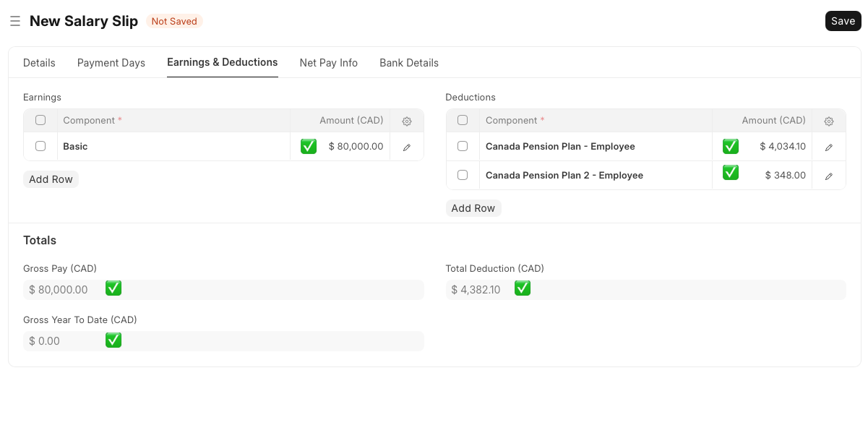Image resolution: width=868 pixels, height=446 pixels.
Task: Click the Not Saved status badge
Action: point(174,21)
